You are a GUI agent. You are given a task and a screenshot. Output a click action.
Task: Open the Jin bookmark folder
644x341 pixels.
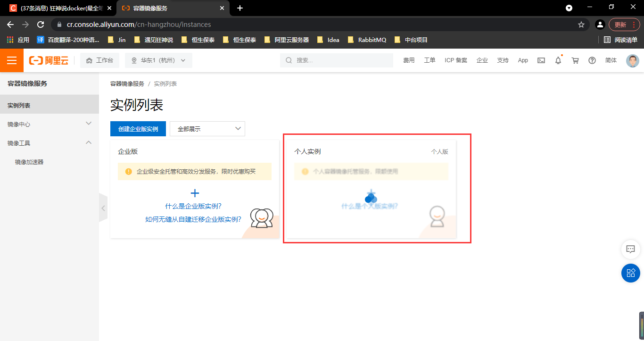116,40
